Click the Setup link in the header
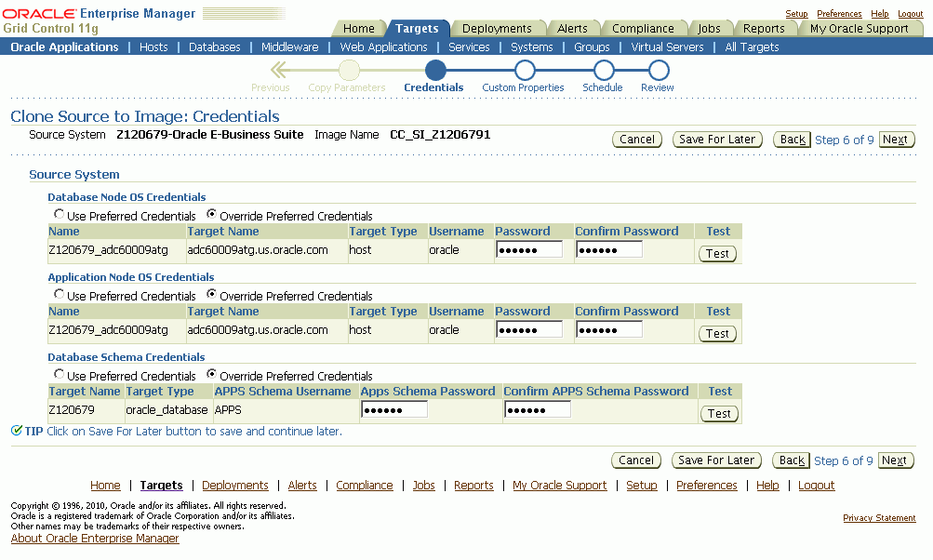This screenshot has width=933, height=560. 796,14
